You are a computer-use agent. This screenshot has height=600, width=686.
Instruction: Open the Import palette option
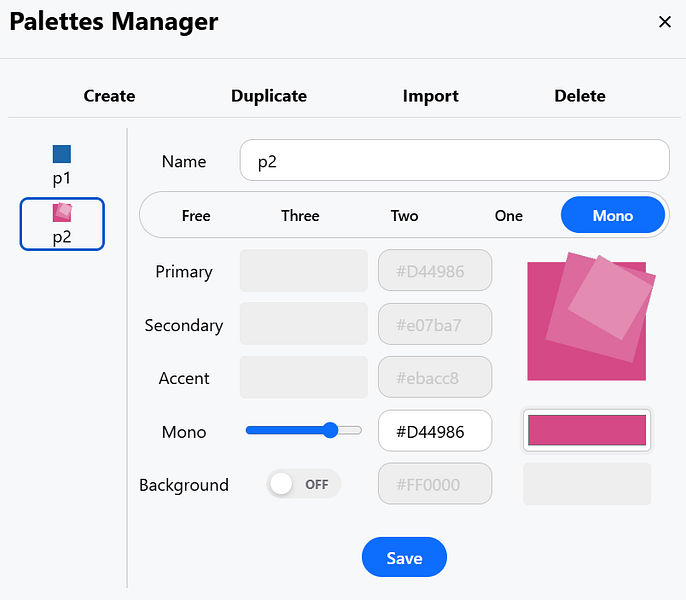pos(430,96)
